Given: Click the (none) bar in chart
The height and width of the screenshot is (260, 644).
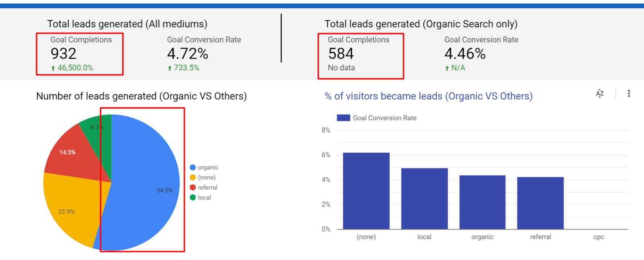Looking at the screenshot, I should coord(366,191).
